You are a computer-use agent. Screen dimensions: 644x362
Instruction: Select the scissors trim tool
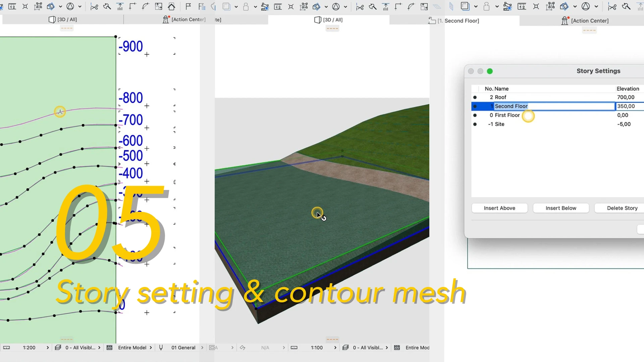94,6
